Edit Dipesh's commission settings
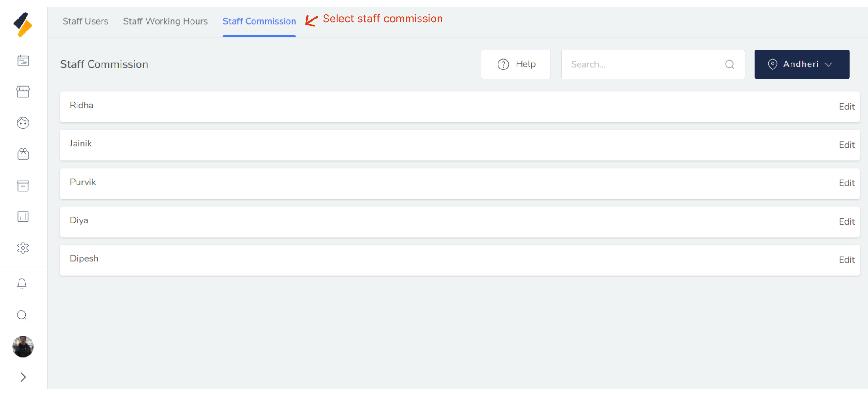 click(x=846, y=259)
